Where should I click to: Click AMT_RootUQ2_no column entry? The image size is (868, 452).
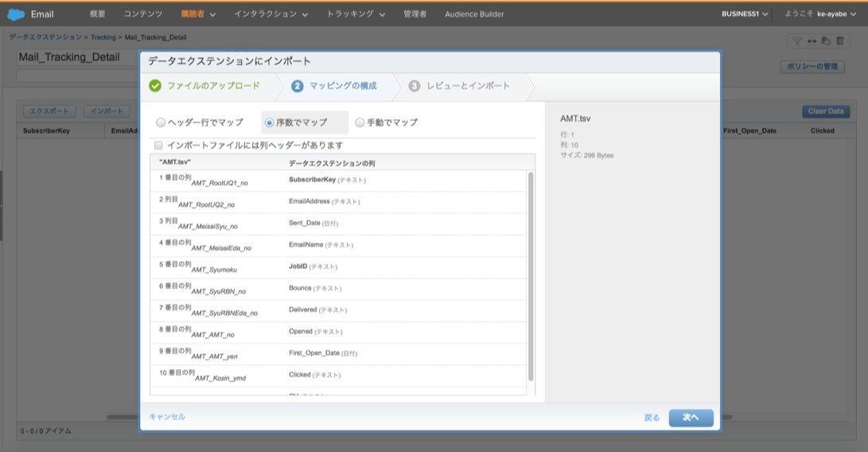pos(206,205)
